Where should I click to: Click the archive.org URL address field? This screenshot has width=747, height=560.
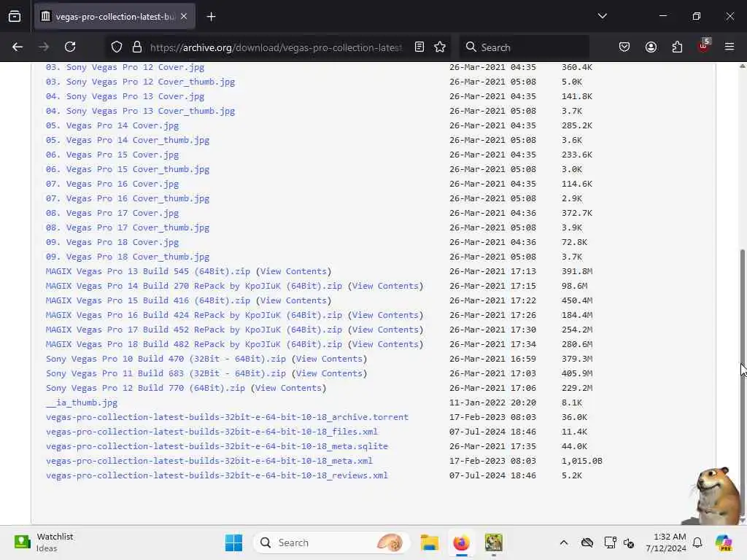276,47
